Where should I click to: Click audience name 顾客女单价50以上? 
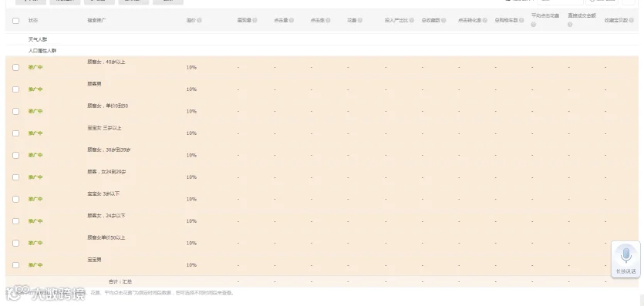106,238
